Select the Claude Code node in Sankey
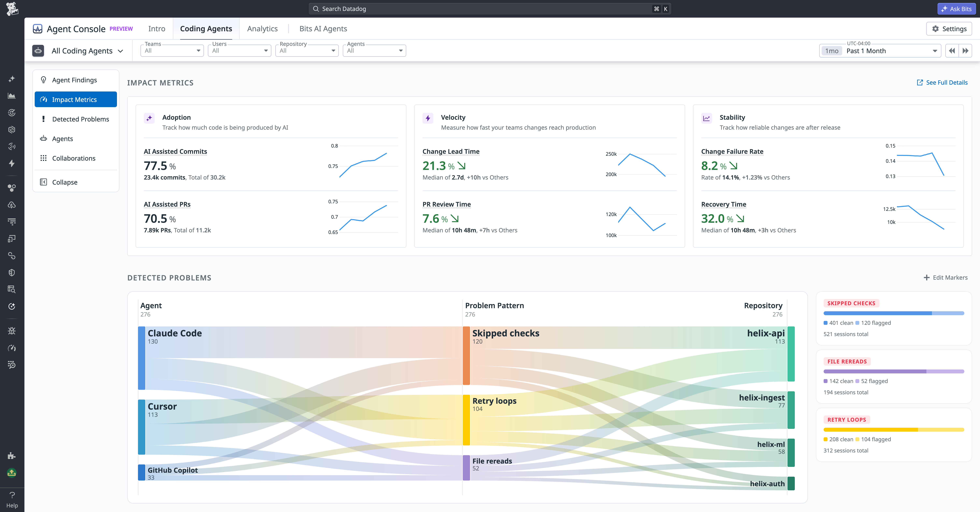Image resolution: width=980 pixels, height=512 pixels. [x=142, y=358]
